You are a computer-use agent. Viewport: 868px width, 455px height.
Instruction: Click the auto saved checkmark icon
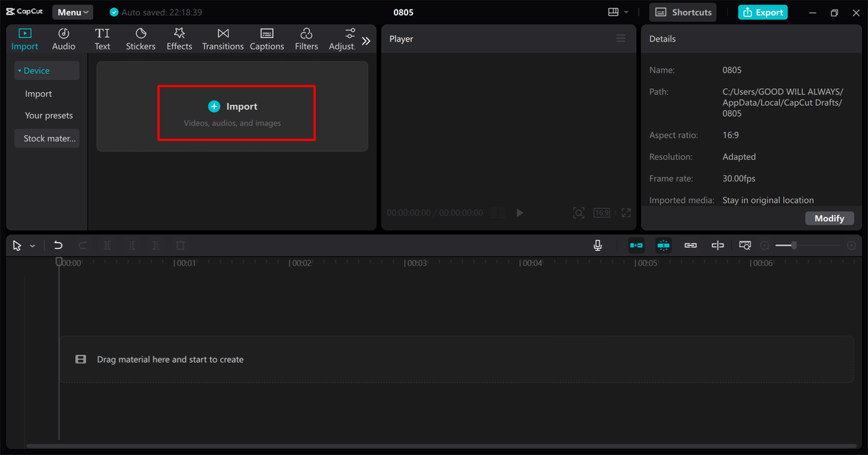point(114,12)
